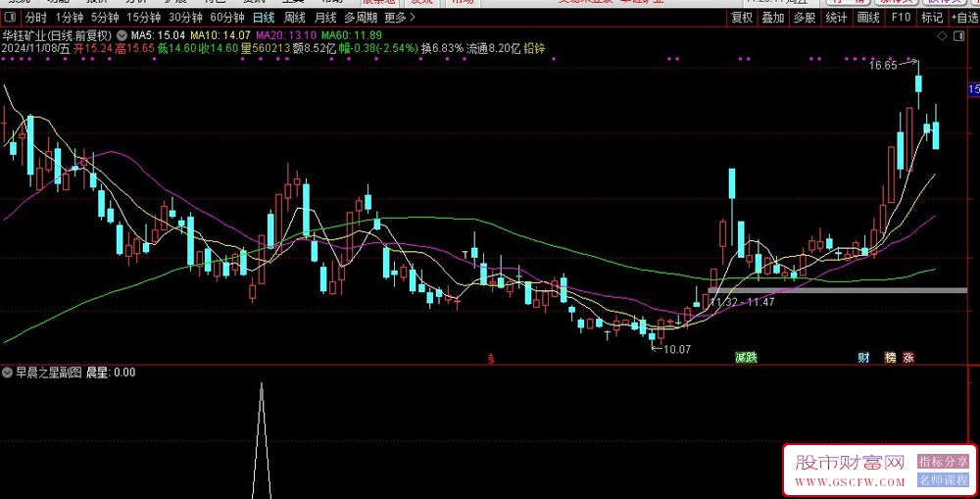Screen dimensions: 980x499
Task: Add stock via +自选 button
Action: point(964,18)
